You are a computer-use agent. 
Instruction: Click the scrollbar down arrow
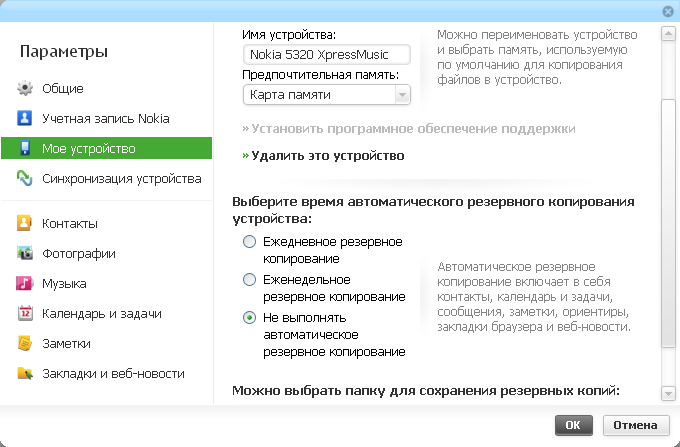(x=668, y=394)
